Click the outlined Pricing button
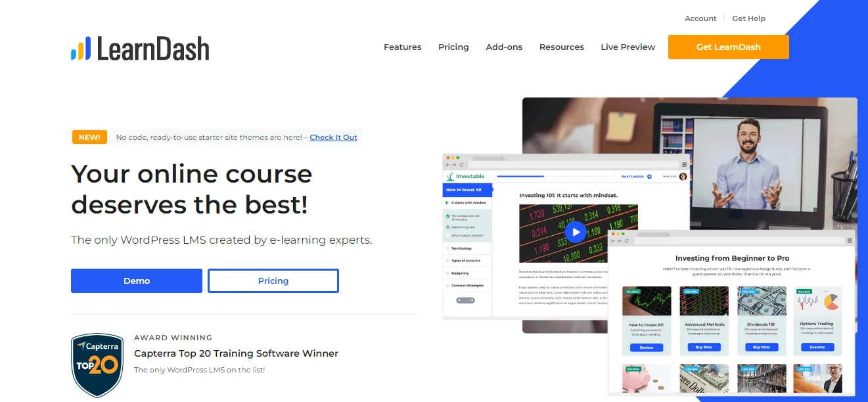This screenshot has height=402, width=868. (273, 280)
